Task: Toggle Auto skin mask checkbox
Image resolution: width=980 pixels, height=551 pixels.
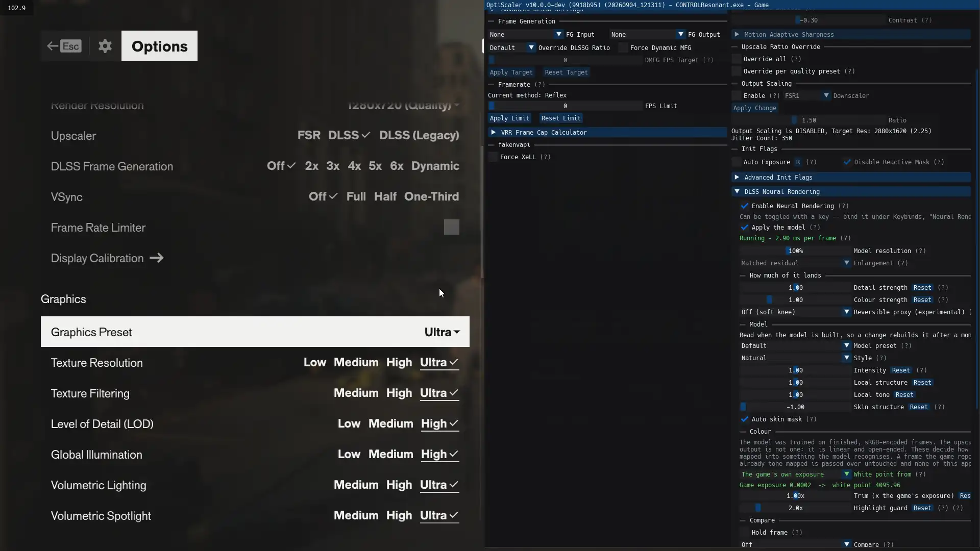Action: (x=745, y=419)
